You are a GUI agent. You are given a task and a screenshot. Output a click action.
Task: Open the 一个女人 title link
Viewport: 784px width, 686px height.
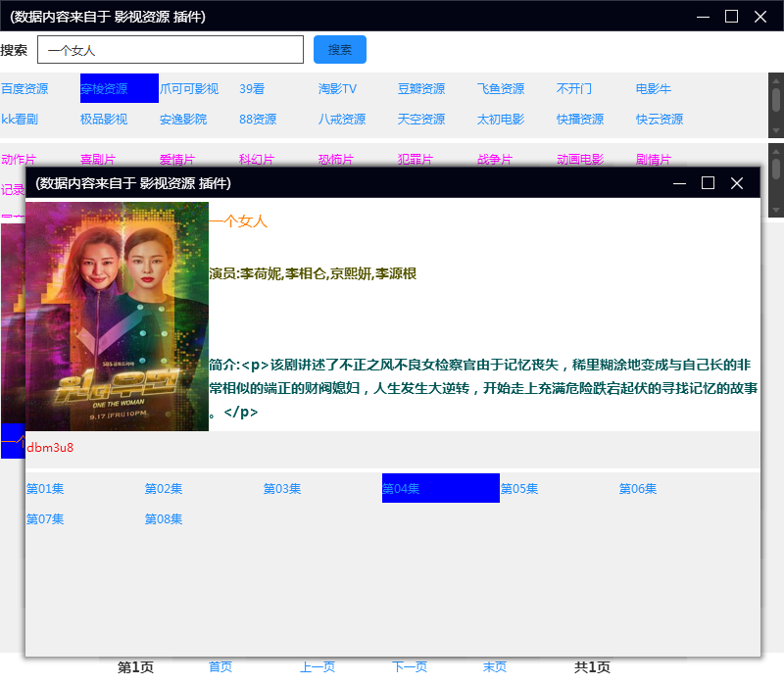coord(239,221)
